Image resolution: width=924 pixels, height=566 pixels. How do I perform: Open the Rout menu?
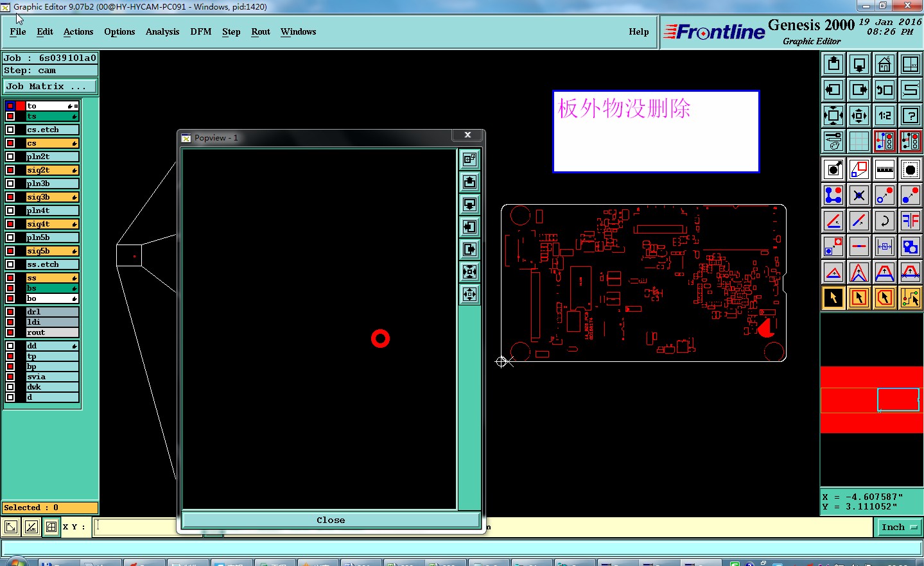pyautogui.click(x=261, y=31)
